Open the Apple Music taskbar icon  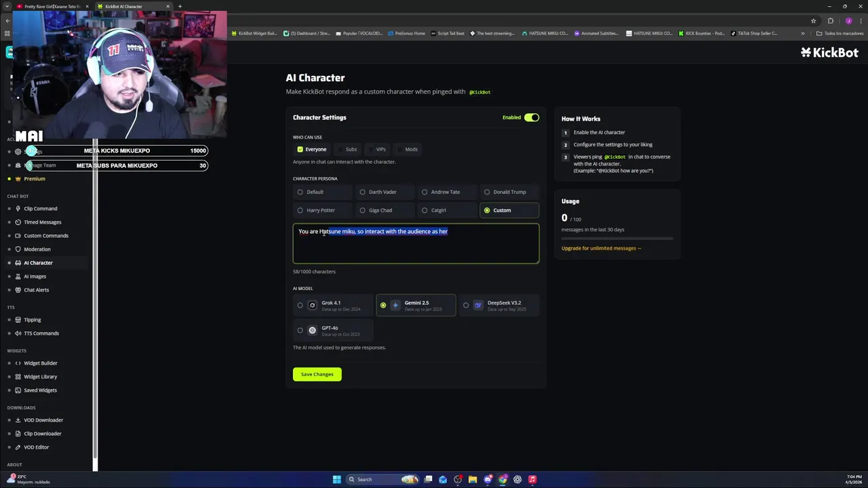click(x=532, y=479)
